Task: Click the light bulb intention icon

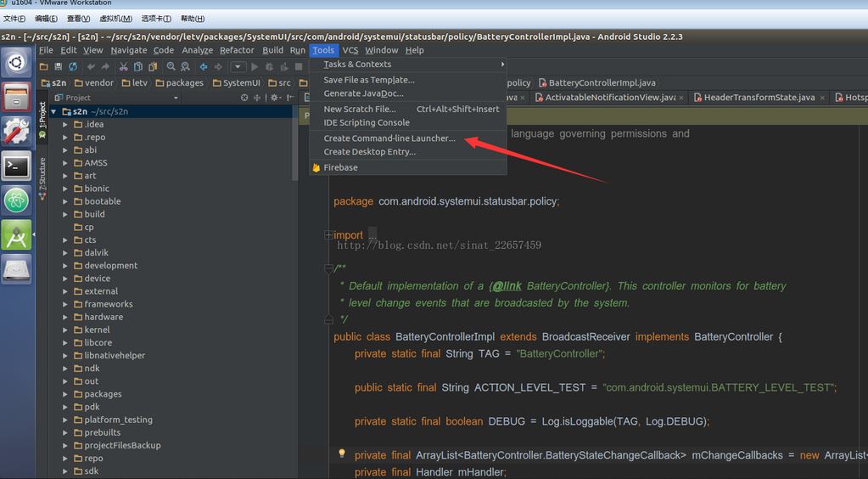Action: tap(342, 454)
